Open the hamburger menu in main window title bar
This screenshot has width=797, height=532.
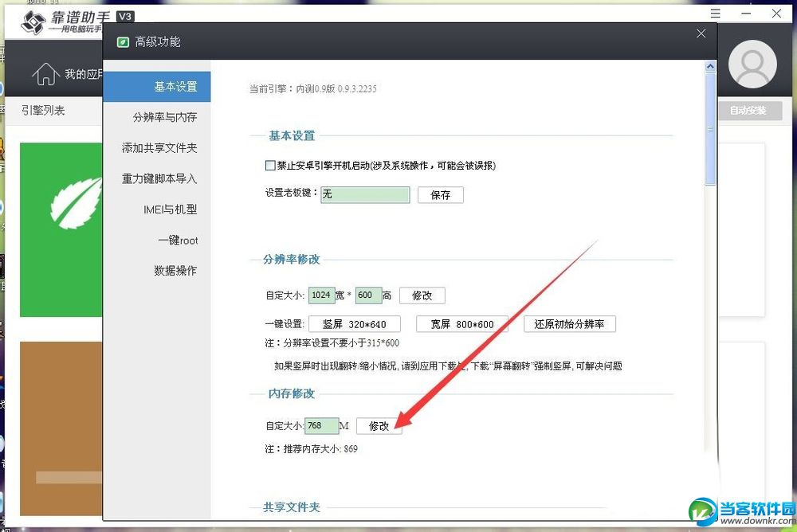point(715,14)
